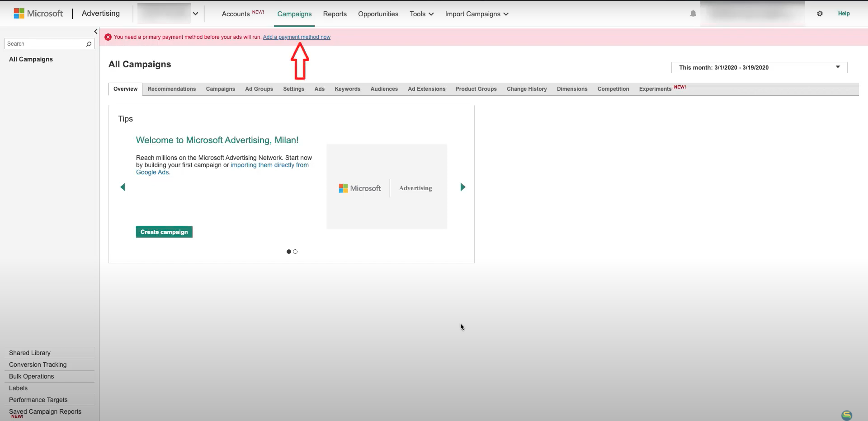Open Reports in top navigation
Viewport: 868px width, 421px height.
335,14
